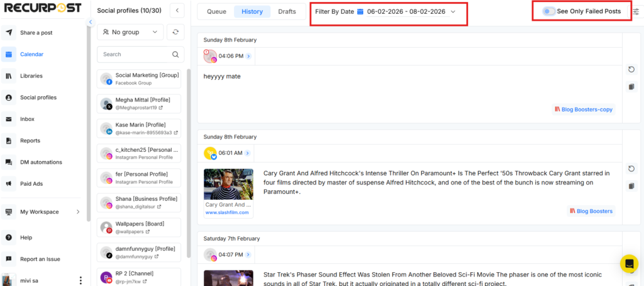Open the www.slashfilm.com link
Viewport: 644px width, 286px height.
coord(227,213)
